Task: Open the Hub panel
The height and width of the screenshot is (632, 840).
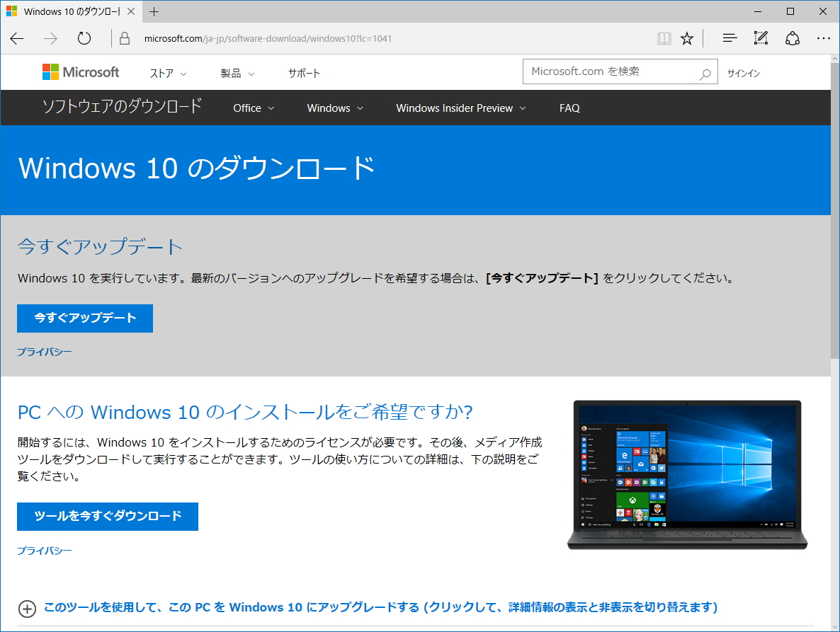Action: coord(729,38)
